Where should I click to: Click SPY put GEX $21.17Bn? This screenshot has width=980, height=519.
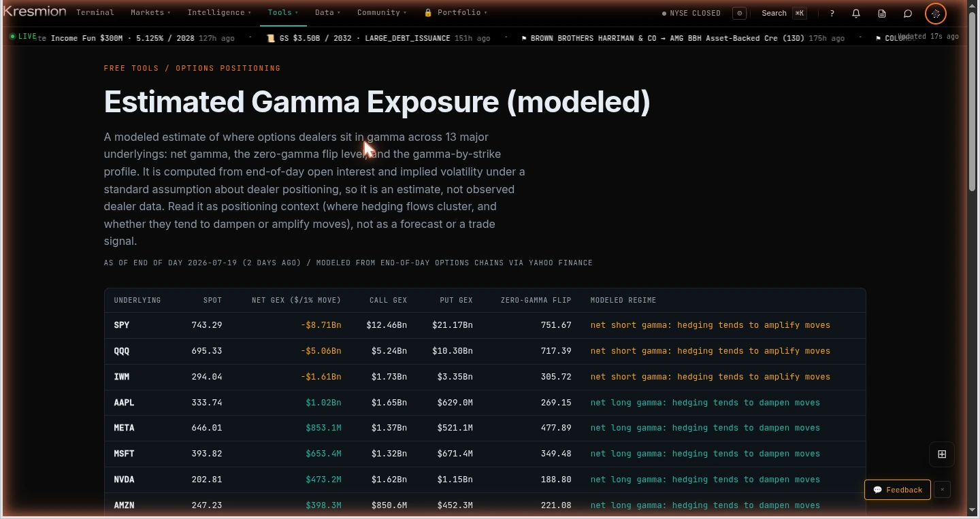[x=453, y=325]
